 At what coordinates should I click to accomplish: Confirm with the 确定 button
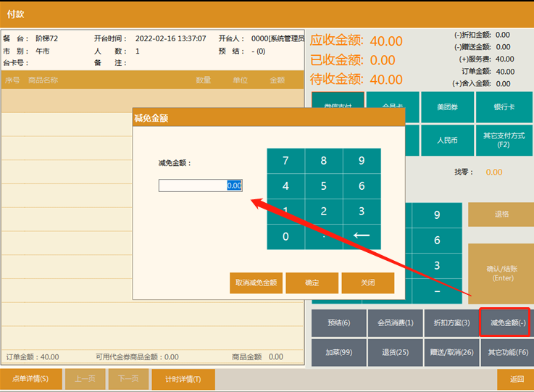tap(312, 283)
